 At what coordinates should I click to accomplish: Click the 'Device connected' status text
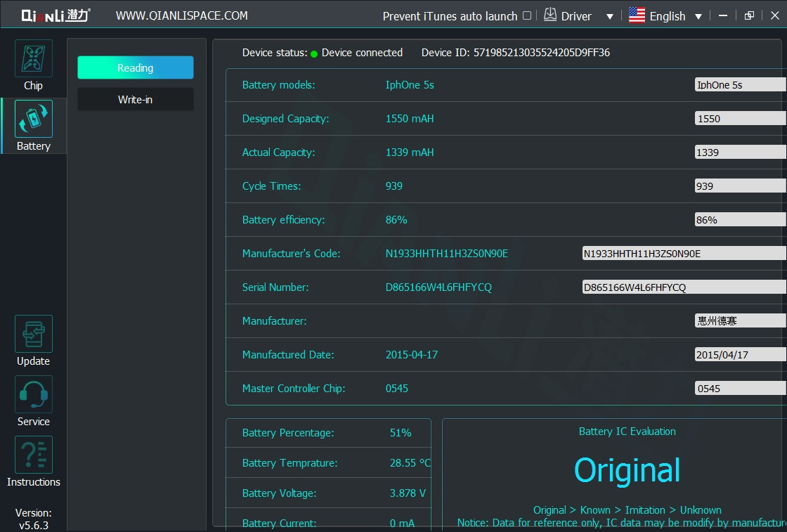tap(362, 52)
